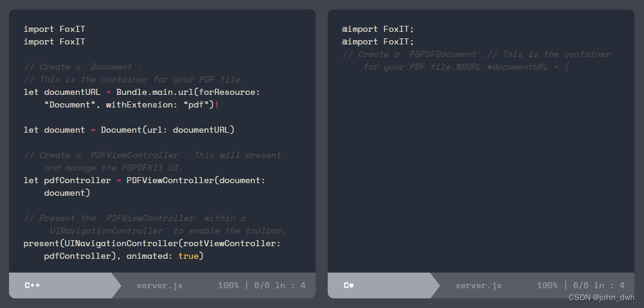Click comment "// This is the container for your PDF file."
This screenshot has width=644, height=308.
pos(134,80)
